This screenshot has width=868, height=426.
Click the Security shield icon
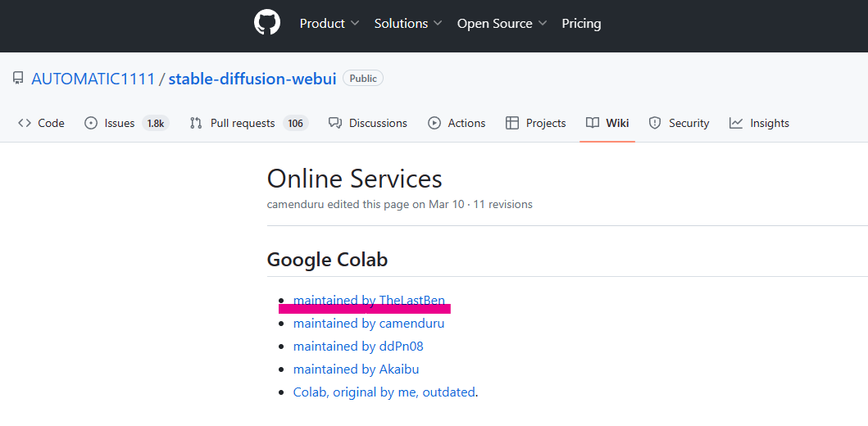tap(655, 123)
